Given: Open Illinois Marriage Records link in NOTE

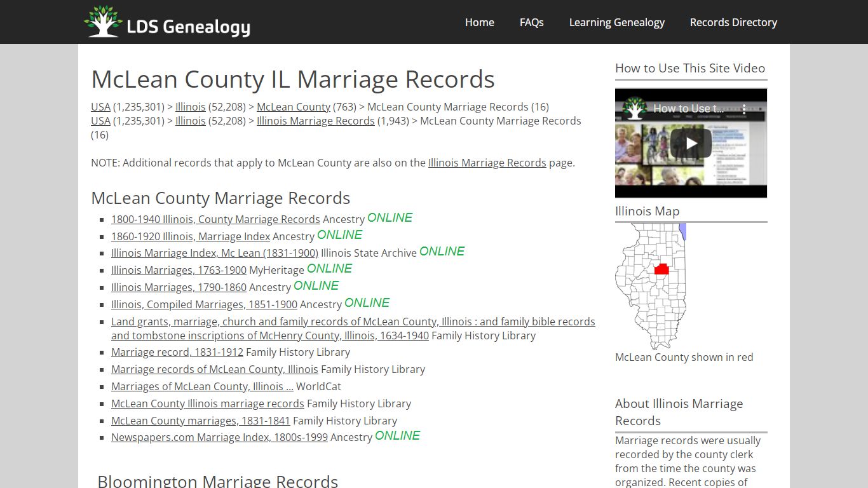Looking at the screenshot, I should coord(487,163).
